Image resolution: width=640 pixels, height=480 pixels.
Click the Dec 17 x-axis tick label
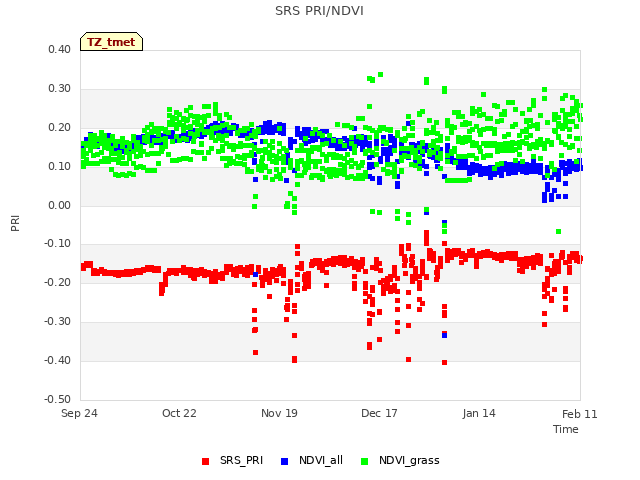point(379,413)
